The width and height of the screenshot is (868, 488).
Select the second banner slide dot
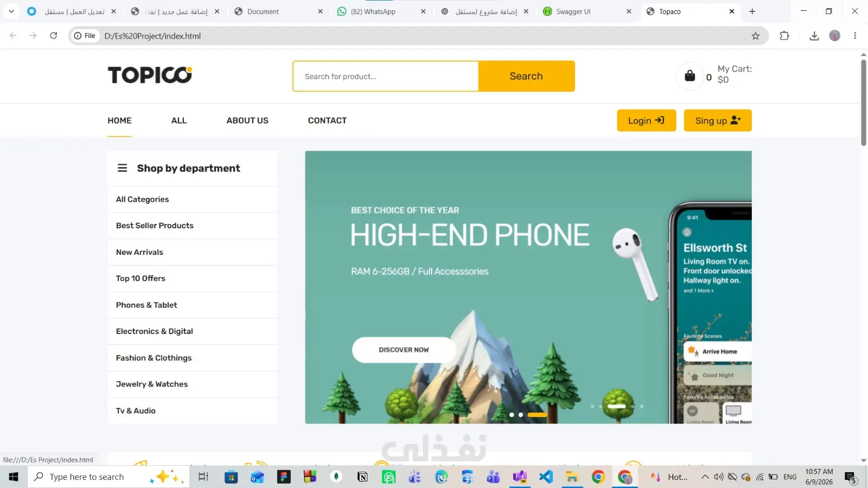[x=521, y=415]
